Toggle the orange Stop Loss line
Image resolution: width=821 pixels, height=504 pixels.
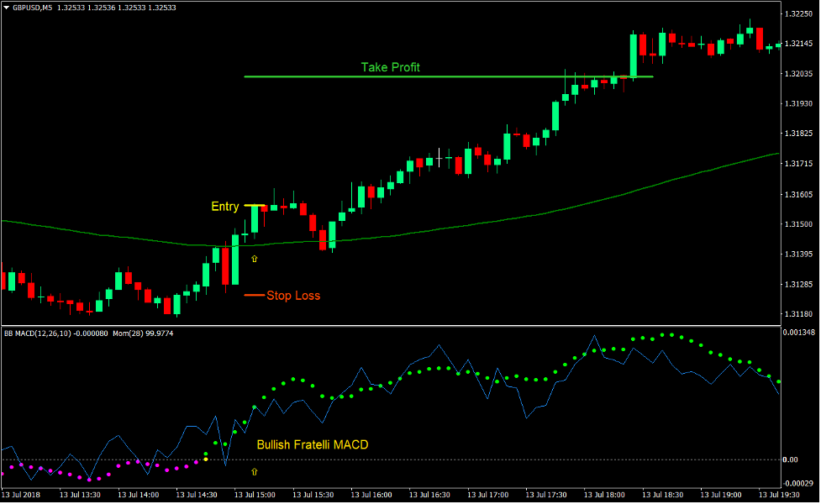(x=251, y=296)
